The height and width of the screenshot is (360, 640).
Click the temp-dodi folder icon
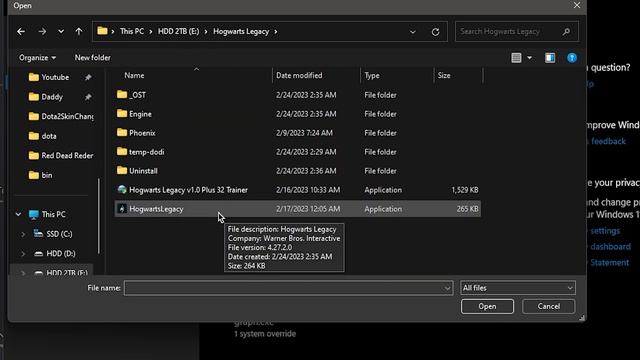(122, 151)
